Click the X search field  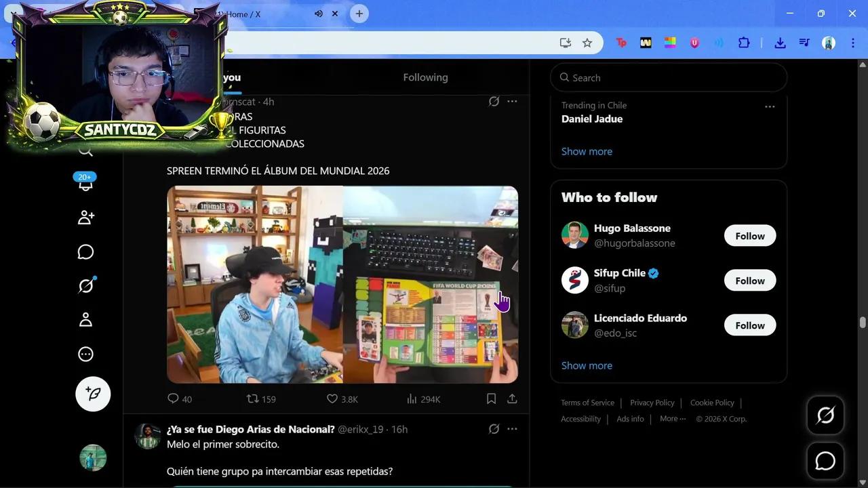point(669,78)
